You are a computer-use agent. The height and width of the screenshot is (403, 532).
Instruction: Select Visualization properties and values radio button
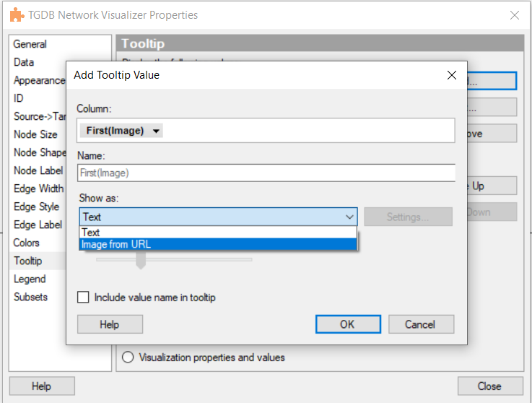pos(128,357)
